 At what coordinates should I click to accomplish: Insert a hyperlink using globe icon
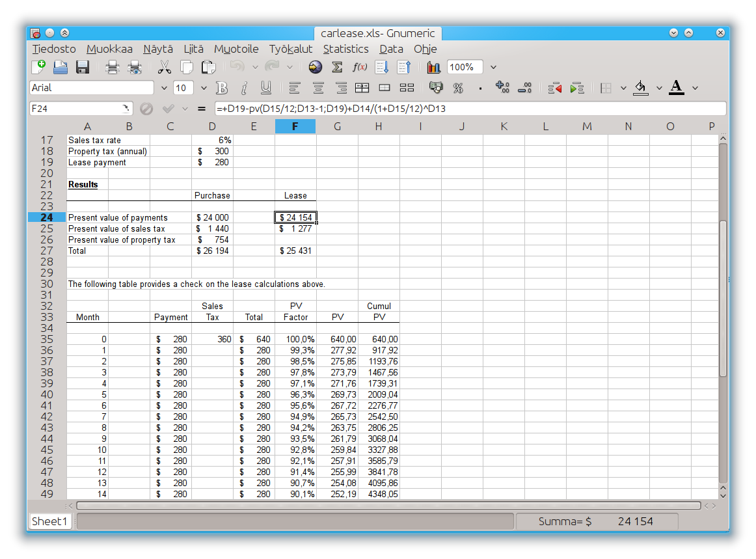click(316, 67)
